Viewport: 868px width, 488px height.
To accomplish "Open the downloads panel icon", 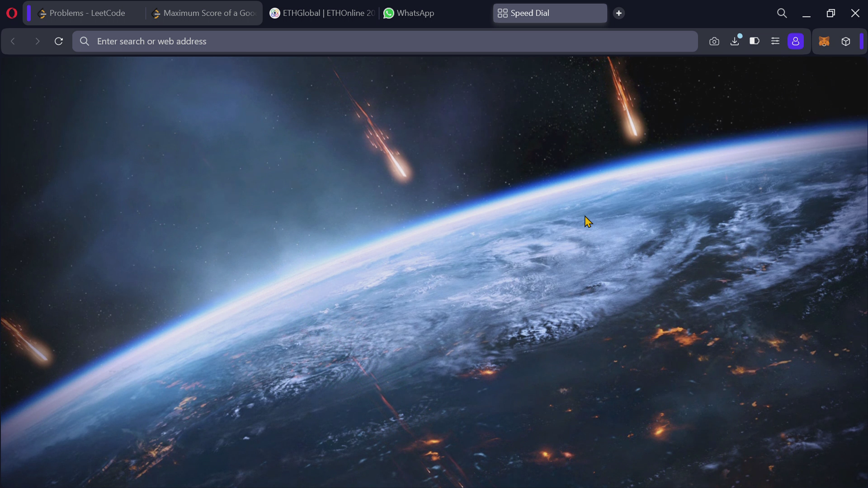I will click(x=735, y=42).
